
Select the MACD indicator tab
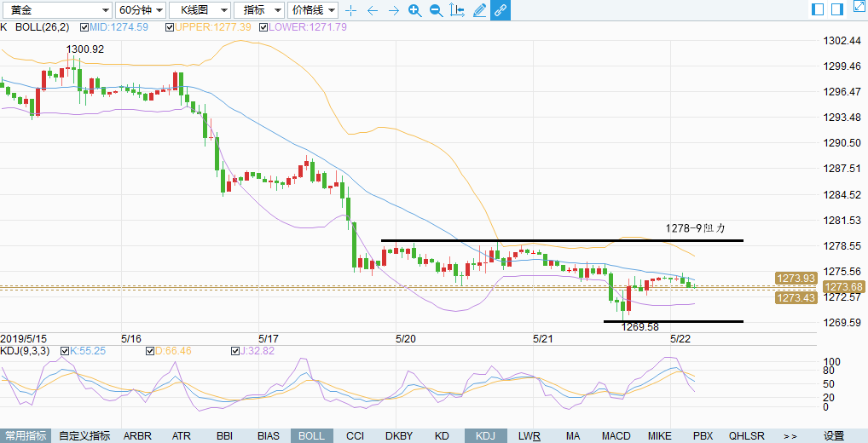pos(616,435)
